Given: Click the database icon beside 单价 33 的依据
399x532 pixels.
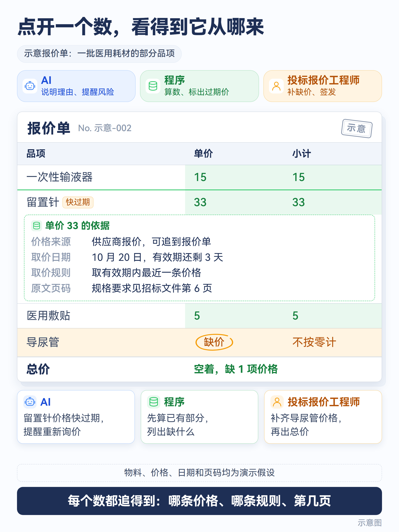Looking at the screenshot, I should (37, 226).
